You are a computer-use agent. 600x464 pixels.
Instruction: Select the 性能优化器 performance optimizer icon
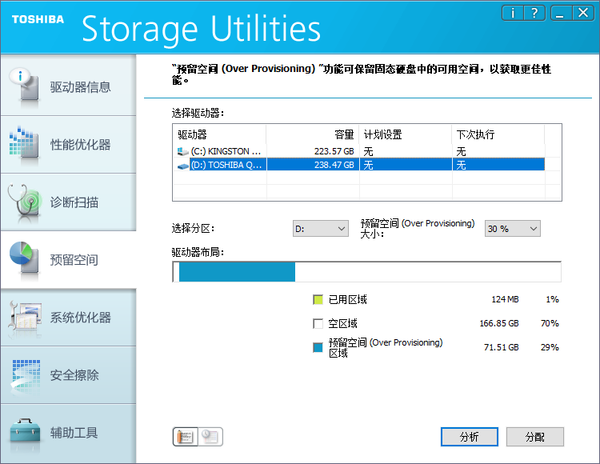24,143
